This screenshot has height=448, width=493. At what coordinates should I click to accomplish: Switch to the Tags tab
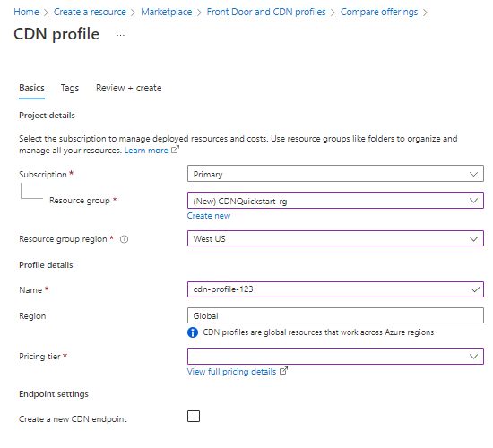click(70, 89)
